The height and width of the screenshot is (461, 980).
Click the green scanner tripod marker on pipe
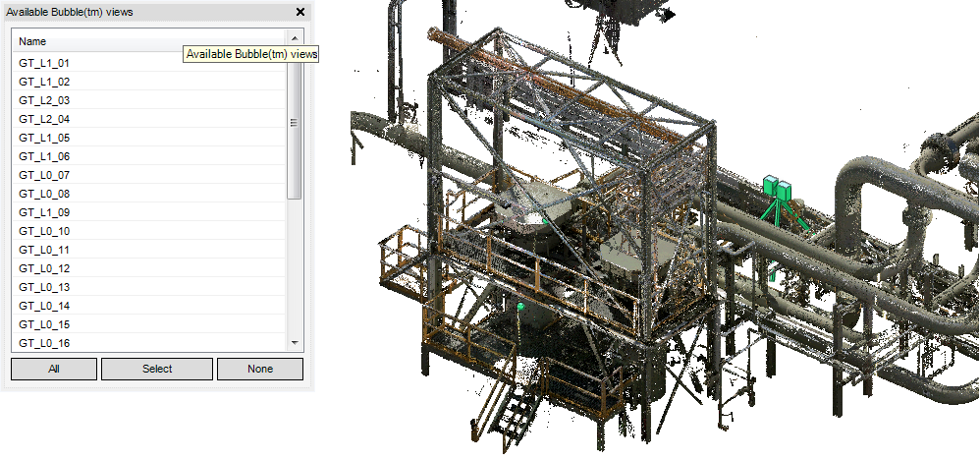coord(779,203)
